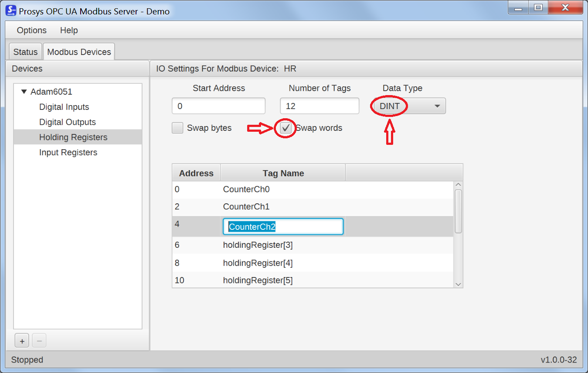Screen dimensions: 588x373
Task: Open the Data Type DINT dropdown
Action: pyautogui.click(x=409, y=106)
